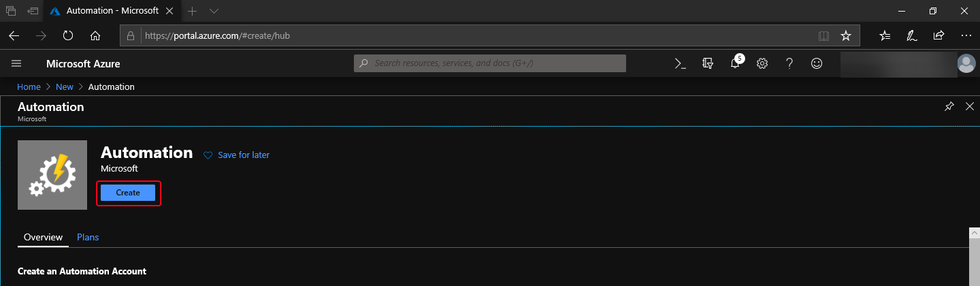Open the Notifications bell
The width and height of the screenshot is (980, 286).
735,63
